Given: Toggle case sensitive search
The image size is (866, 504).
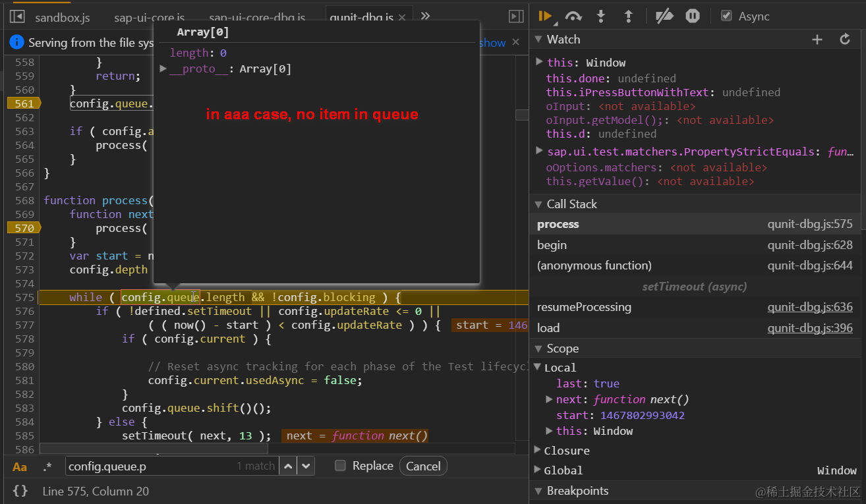Looking at the screenshot, I should 20,466.
